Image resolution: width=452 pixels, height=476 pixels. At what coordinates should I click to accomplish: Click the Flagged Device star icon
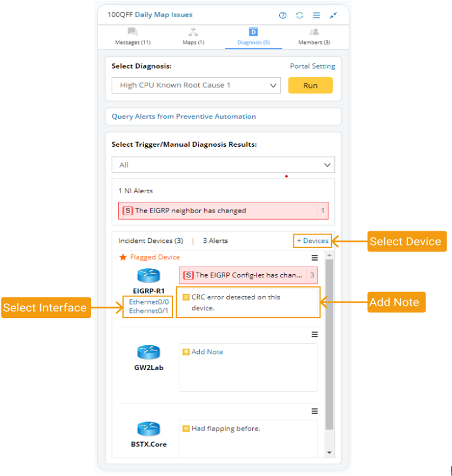pos(123,257)
